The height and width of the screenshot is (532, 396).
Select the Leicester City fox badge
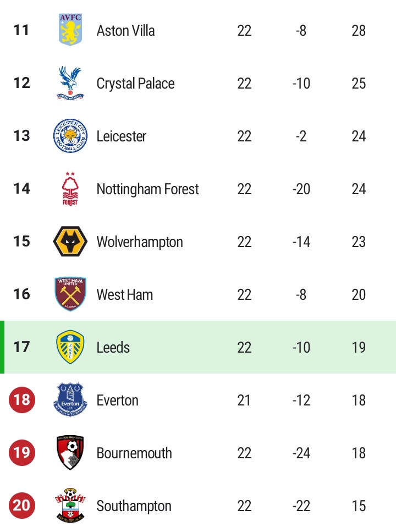click(x=70, y=136)
